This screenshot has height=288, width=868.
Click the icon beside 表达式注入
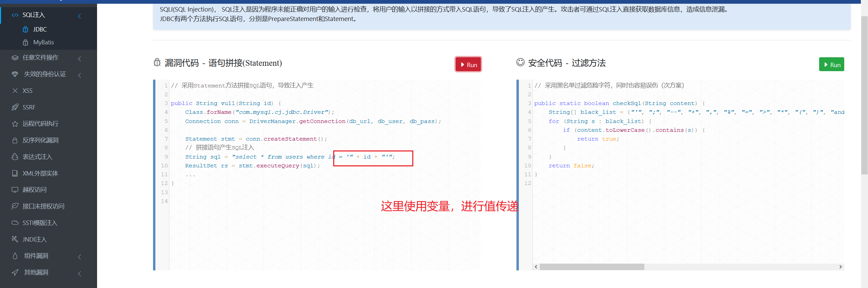pos(15,157)
